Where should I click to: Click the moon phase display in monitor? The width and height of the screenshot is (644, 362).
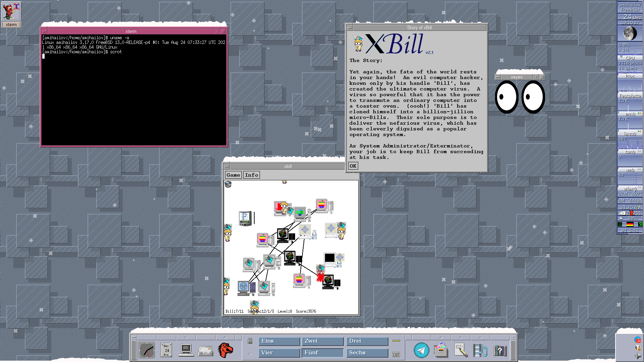click(630, 34)
